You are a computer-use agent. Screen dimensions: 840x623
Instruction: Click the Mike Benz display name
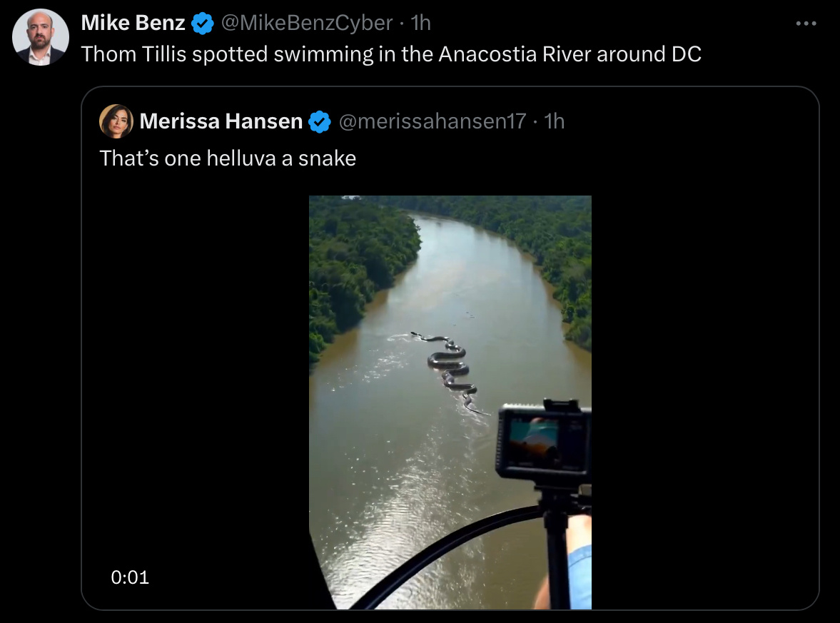coord(133,23)
